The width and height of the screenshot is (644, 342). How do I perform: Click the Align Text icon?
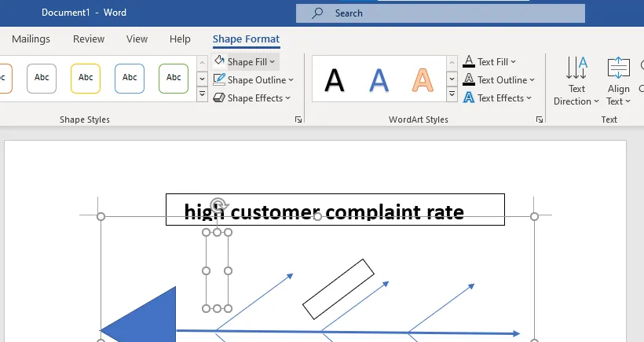coord(619,69)
